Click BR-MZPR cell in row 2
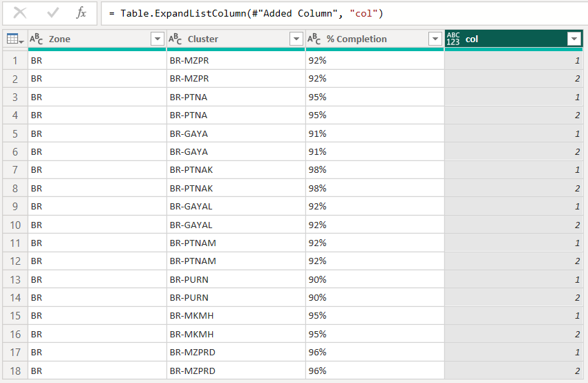Image resolution: width=588 pixels, height=383 pixels. [x=236, y=79]
